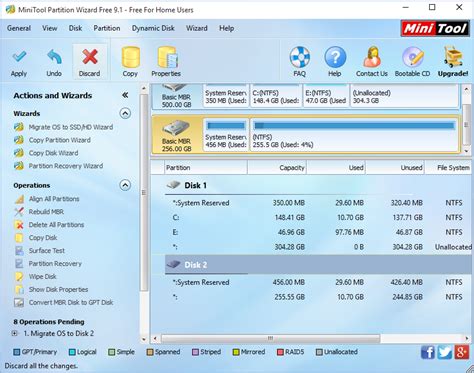Open the Wizard menu
This screenshot has height=373, width=474.
(x=197, y=28)
